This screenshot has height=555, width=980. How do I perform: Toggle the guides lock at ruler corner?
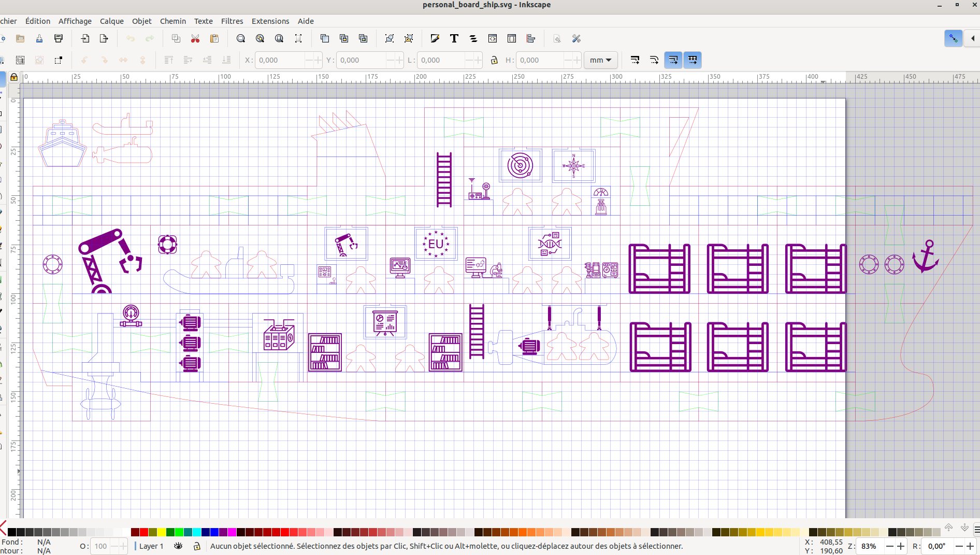pos(14,77)
